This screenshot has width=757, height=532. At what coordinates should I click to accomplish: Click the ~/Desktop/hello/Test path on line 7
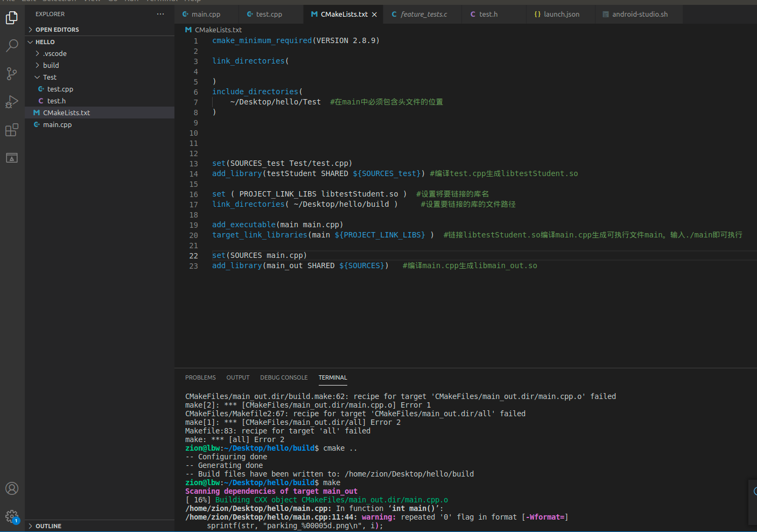point(275,102)
